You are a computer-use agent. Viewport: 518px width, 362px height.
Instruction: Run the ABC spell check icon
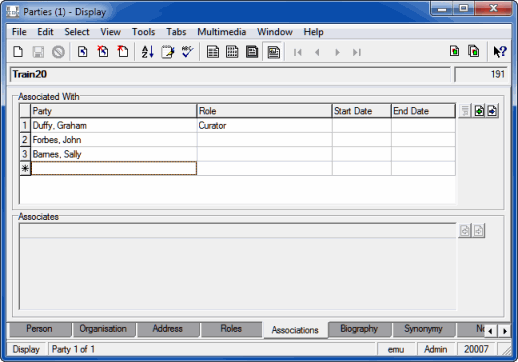(187, 52)
